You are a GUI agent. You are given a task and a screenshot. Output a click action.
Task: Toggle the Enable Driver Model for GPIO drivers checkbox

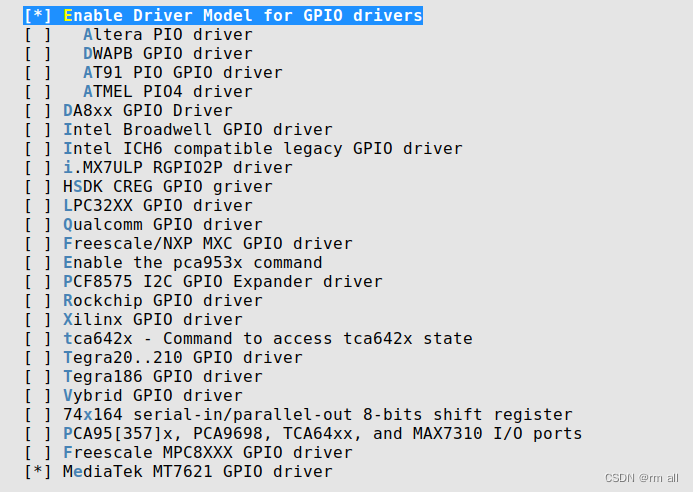click(x=38, y=15)
